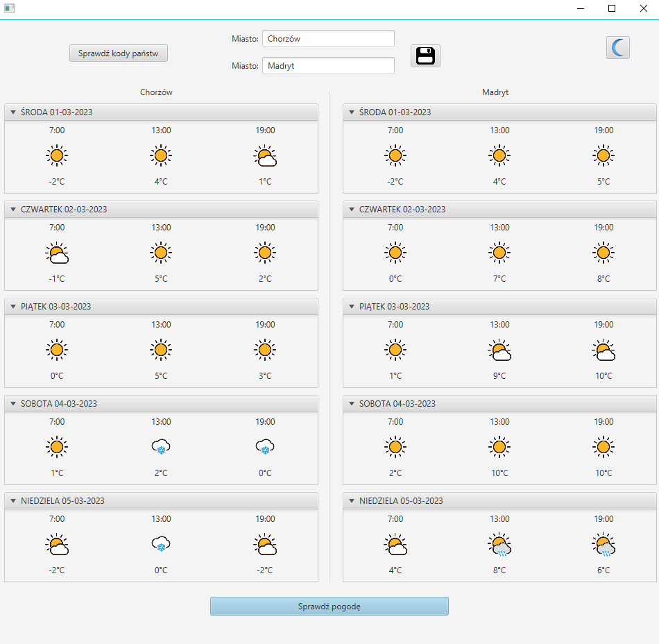The image size is (659, 644).
Task: Click the Chorzów column heading
Action: 156,92
